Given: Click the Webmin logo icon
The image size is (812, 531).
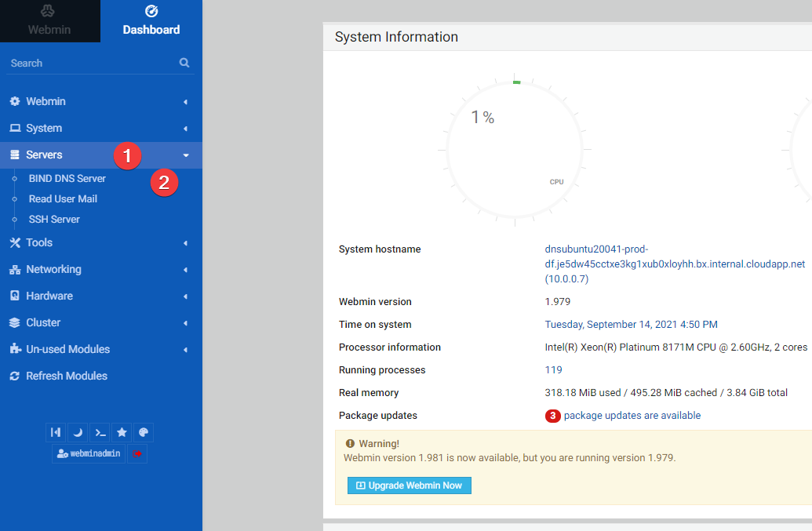Looking at the screenshot, I should pyautogui.click(x=48, y=11).
